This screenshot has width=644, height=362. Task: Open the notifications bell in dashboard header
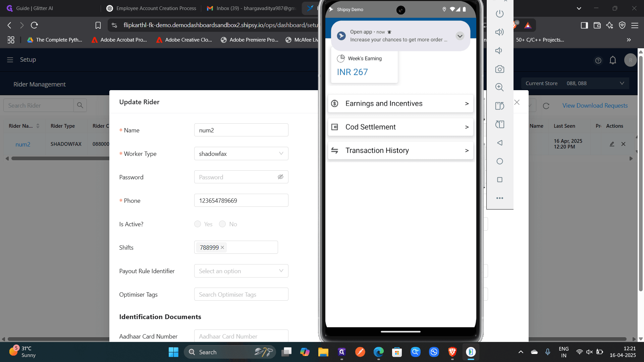tap(613, 60)
